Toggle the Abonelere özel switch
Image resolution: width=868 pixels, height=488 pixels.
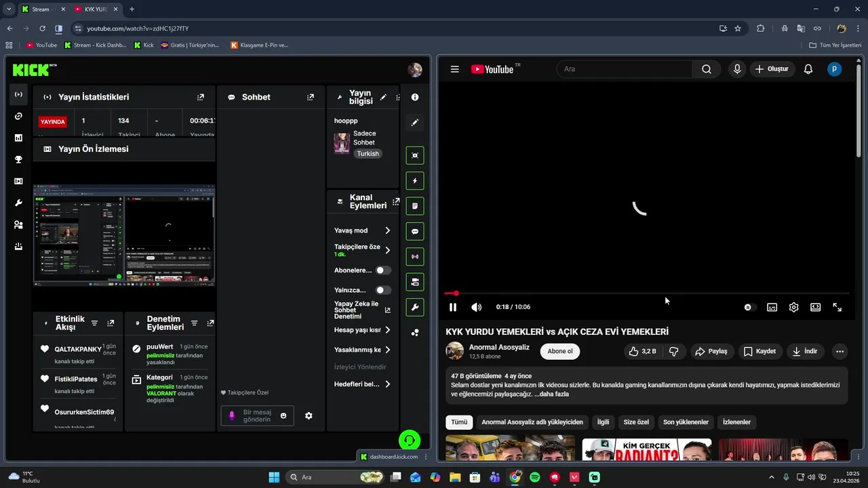383,270
